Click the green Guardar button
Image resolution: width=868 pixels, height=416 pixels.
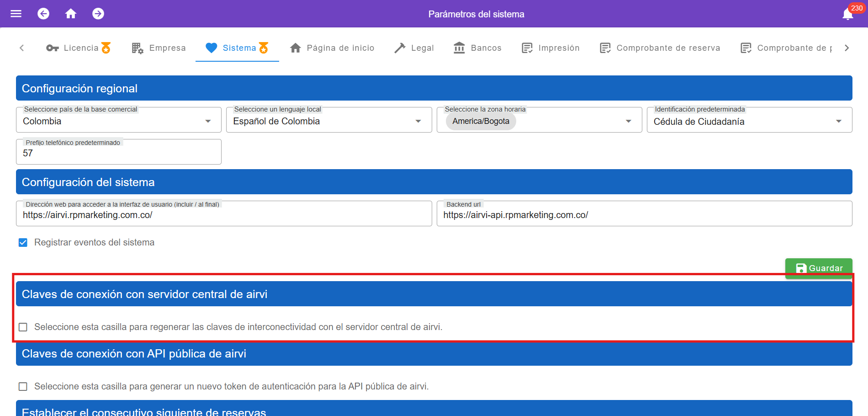(819, 268)
